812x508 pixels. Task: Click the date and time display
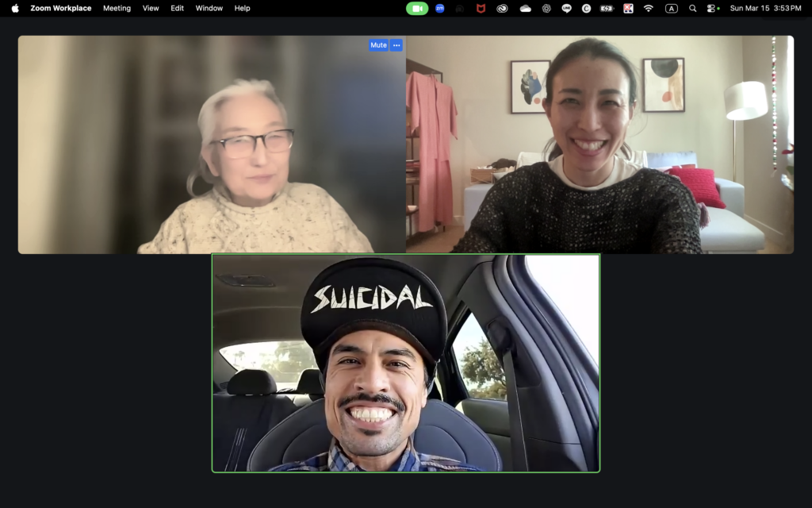pos(765,8)
